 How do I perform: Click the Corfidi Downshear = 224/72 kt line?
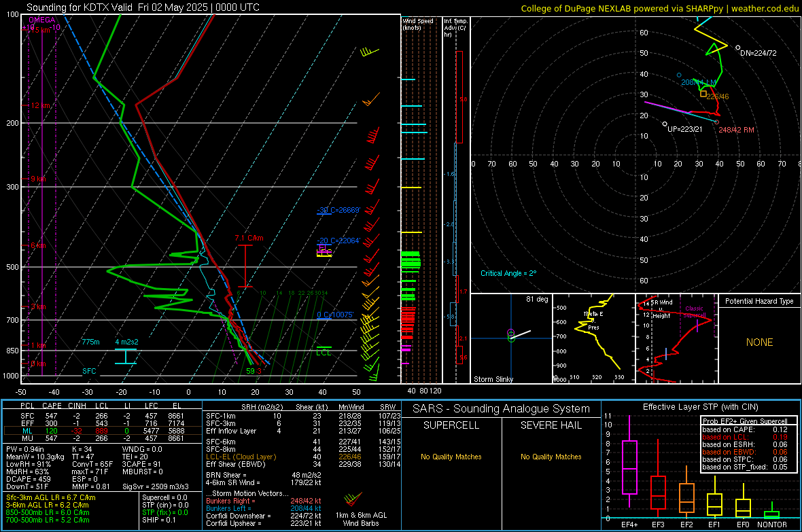coord(264,516)
